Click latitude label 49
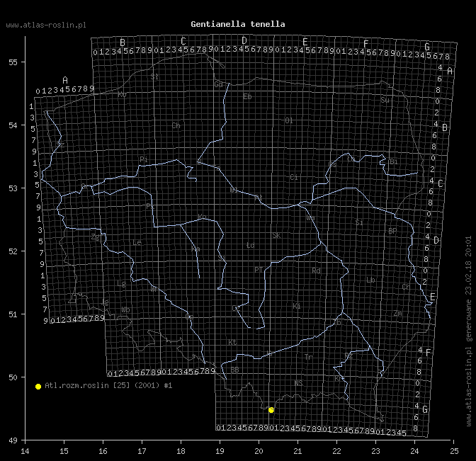 pos(13,440)
